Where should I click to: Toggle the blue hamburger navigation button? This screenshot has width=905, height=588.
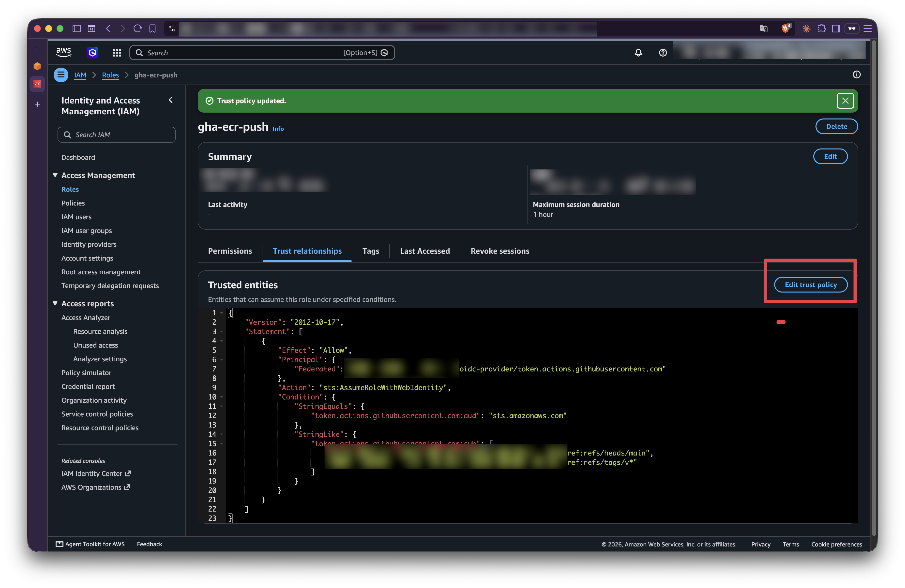(x=61, y=75)
